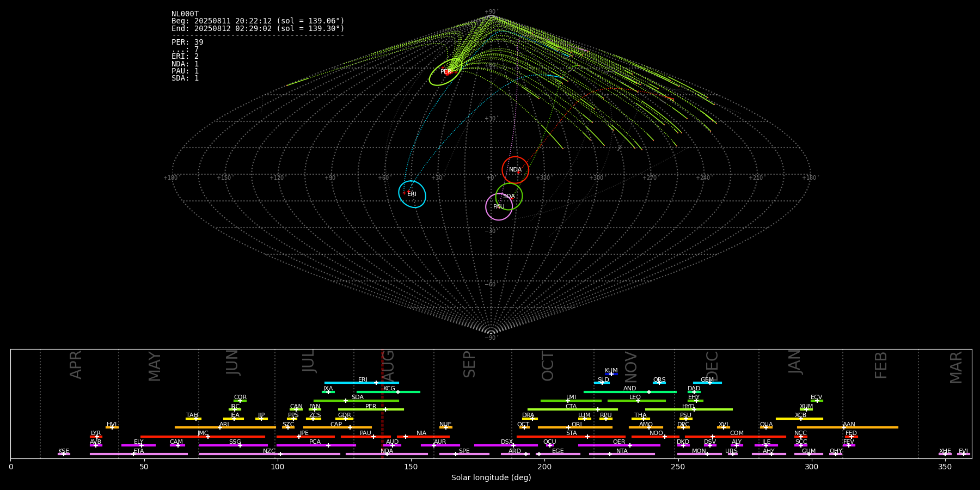The height and width of the screenshot is (490, 980).
Task: Click the red dashed current-date line in timeline
Action: pos(382,403)
